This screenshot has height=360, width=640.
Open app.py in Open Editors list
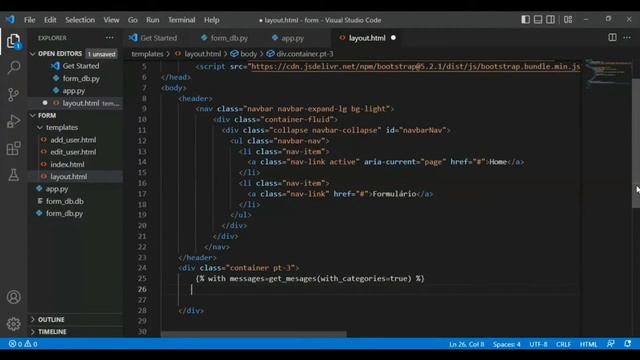73,91
